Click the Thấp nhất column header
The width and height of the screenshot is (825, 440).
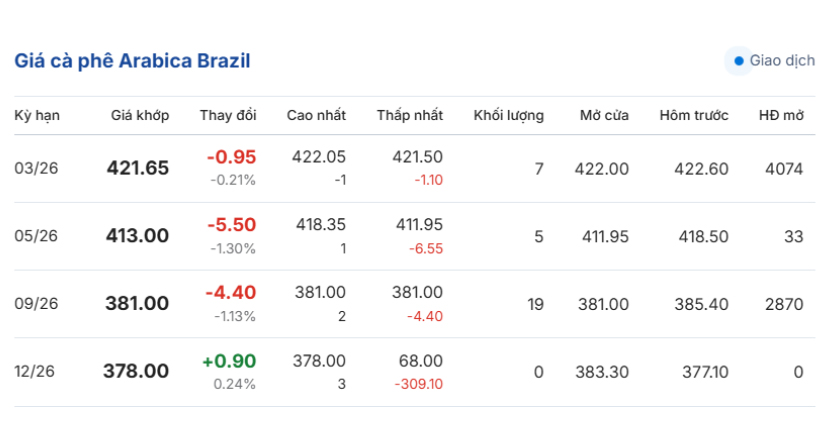pos(410,115)
